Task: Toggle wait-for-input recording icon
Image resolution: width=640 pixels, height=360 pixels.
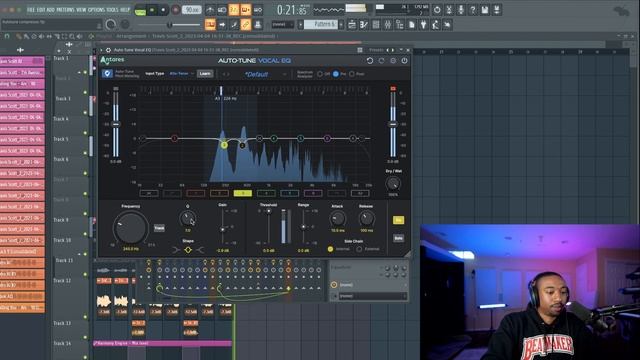Action: pos(222,9)
